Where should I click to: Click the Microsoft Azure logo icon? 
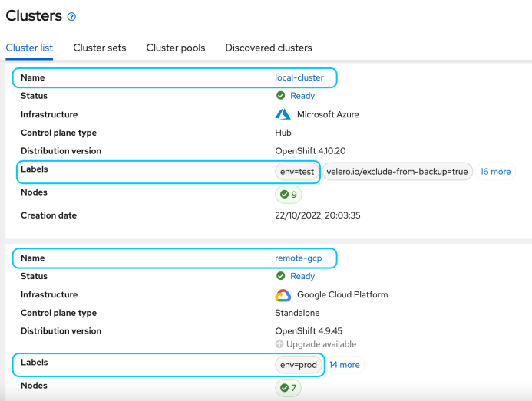pyautogui.click(x=283, y=114)
